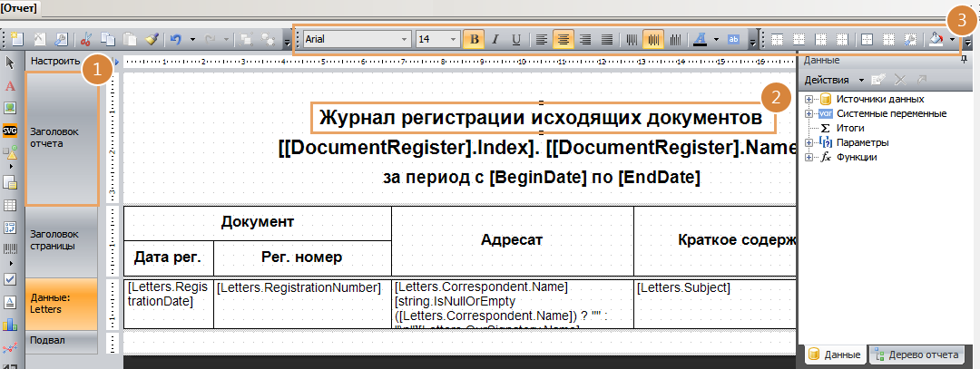Click the Настроить button

pyautogui.click(x=56, y=62)
